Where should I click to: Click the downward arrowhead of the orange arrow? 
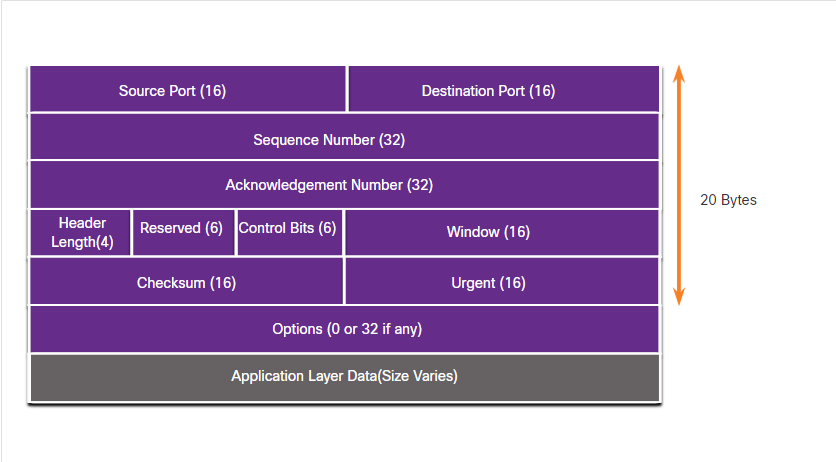coord(679,296)
